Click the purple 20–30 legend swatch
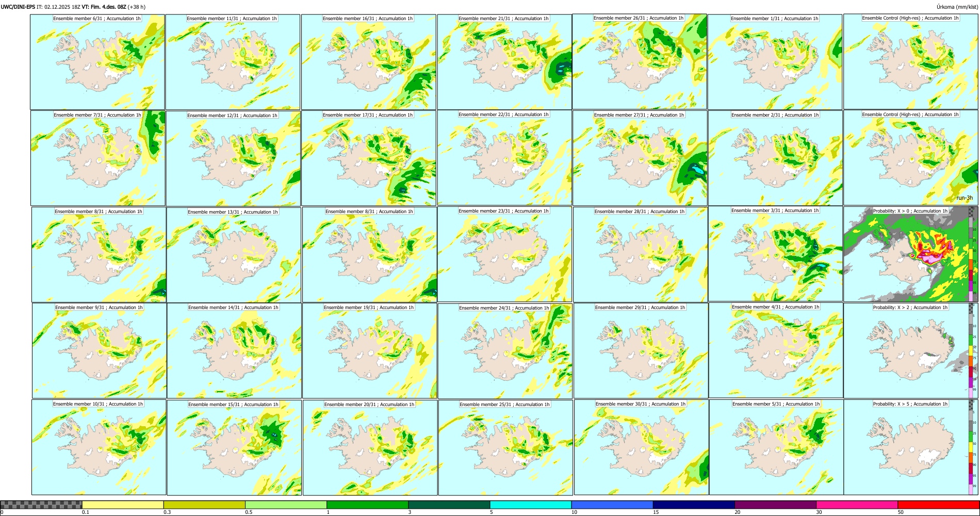980x516 pixels. coord(775,505)
